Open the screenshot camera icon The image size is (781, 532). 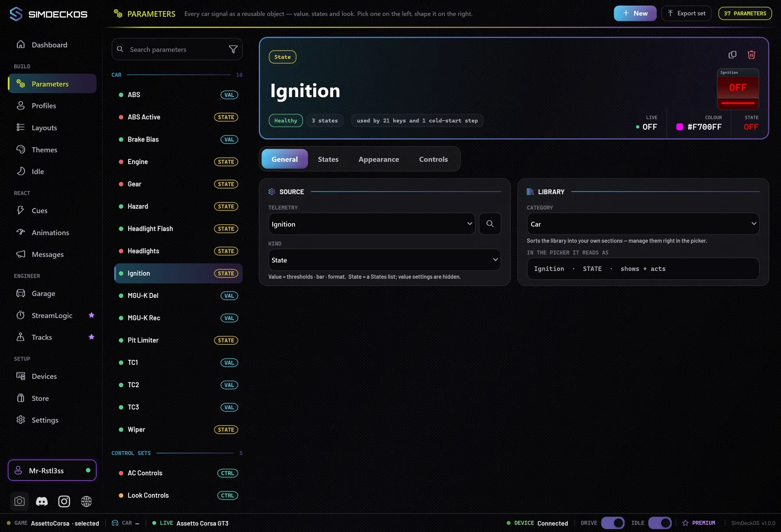click(x=20, y=501)
